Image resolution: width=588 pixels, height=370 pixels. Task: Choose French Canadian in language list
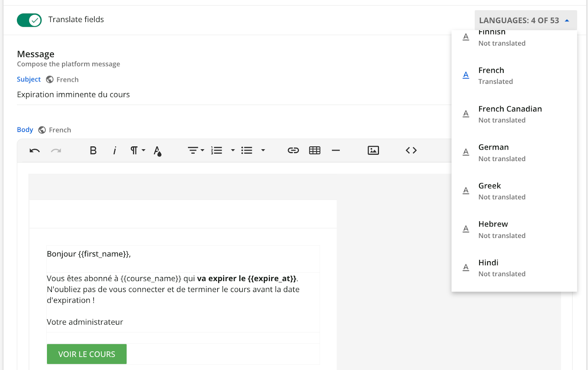click(x=510, y=114)
